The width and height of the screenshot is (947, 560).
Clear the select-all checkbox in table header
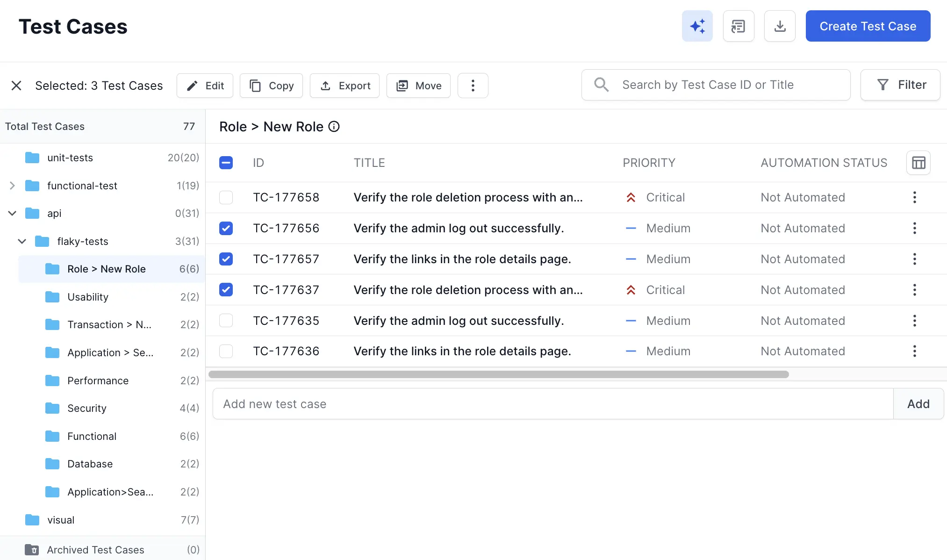coord(226,163)
